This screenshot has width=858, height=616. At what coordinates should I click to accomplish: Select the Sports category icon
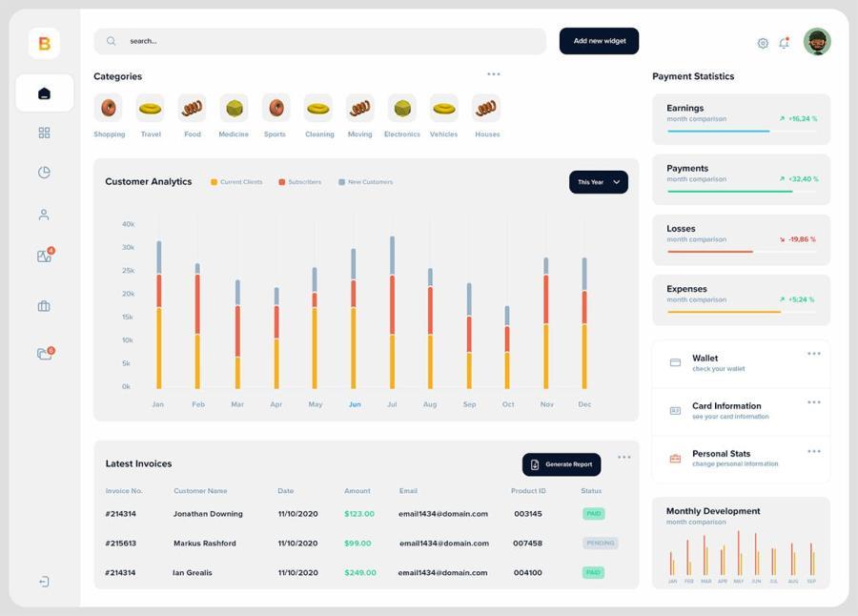[x=276, y=108]
